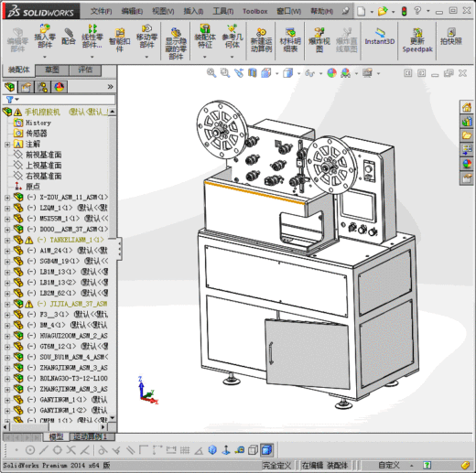Screen dimensions: 476x473
Task: Toggle the Instant3D button
Action: (x=380, y=37)
